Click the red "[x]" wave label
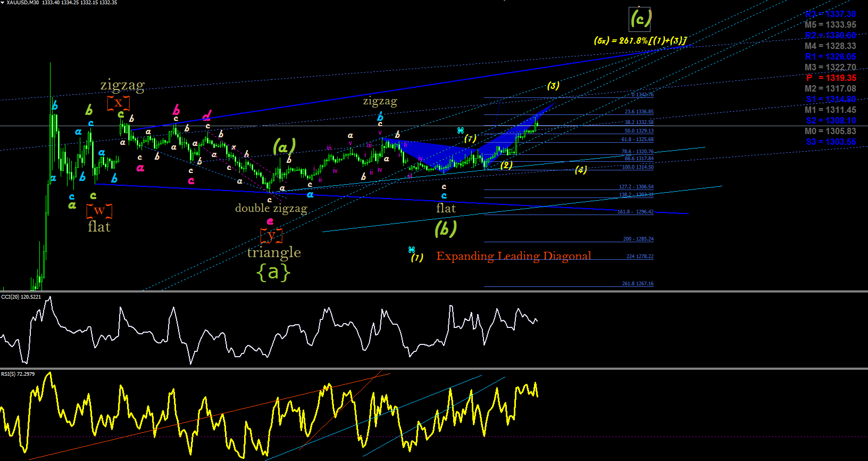Image resolution: width=868 pixels, height=461 pixels. [118, 102]
